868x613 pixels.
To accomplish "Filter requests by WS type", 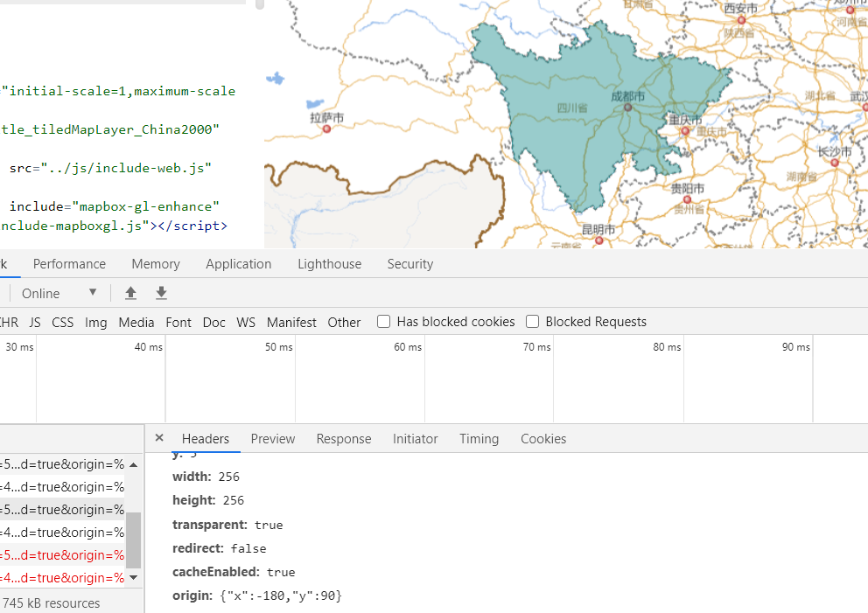I will [x=246, y=322].
